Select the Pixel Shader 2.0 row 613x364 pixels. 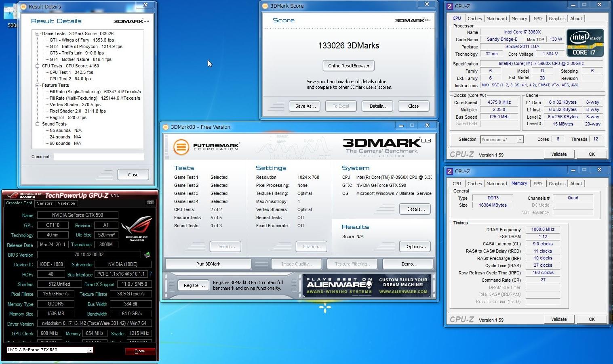[x=78, y=111]
